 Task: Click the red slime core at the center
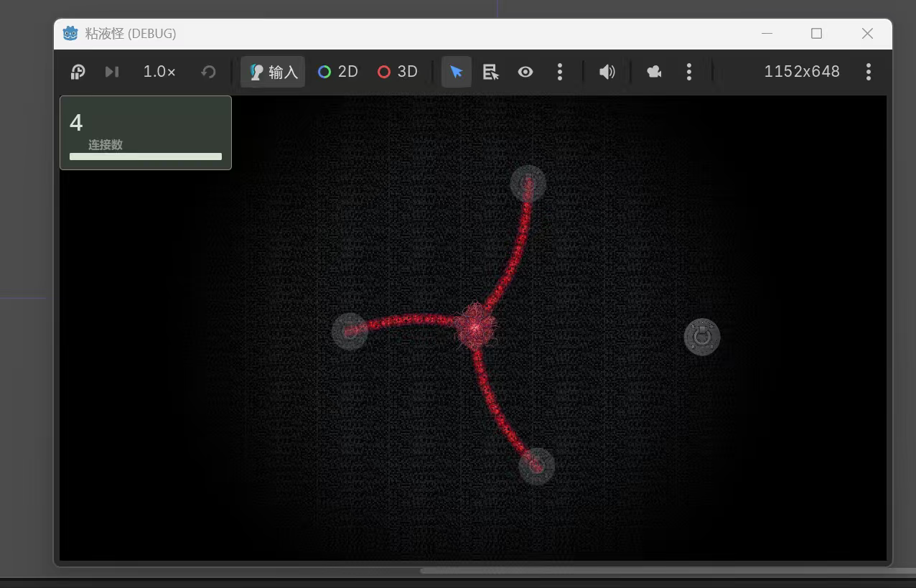[x=475, y=327]
